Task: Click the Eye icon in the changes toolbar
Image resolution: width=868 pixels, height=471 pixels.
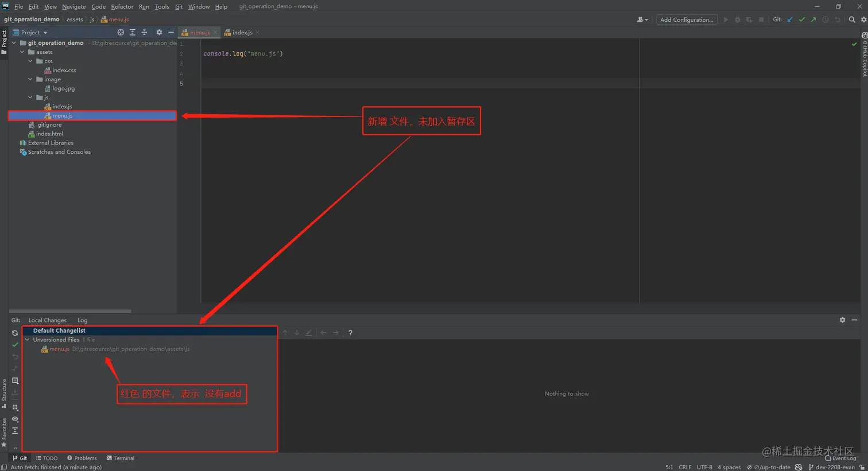Action: click(x=15, y=419)
